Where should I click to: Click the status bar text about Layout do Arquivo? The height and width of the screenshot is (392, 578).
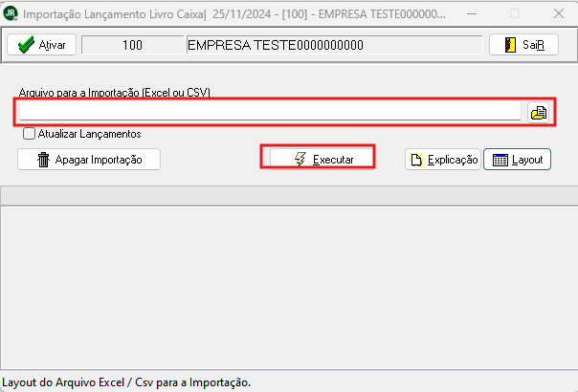(126, 382)
